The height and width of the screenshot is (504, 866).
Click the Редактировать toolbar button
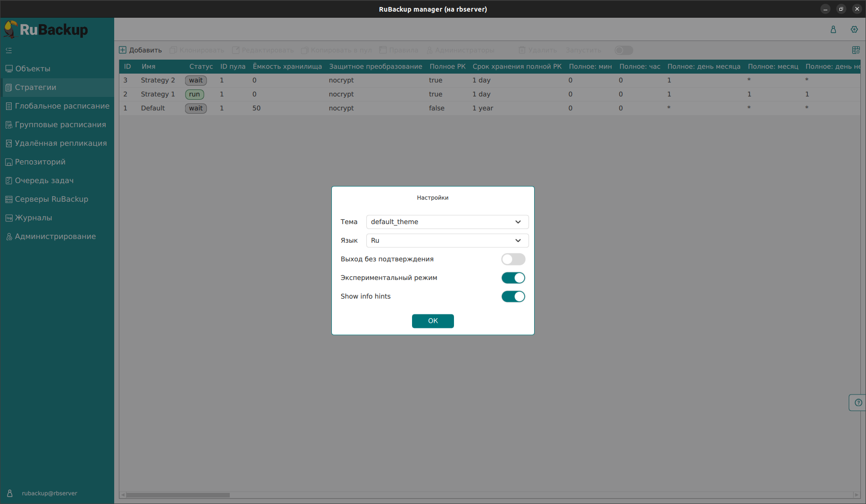[x=263, y=50]
